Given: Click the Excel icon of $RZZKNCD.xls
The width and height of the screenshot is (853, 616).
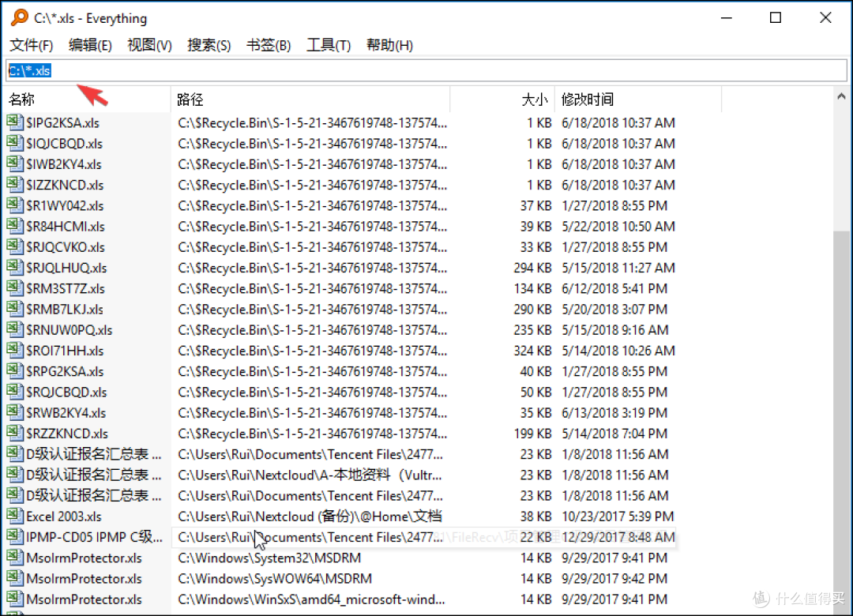Looking at the screenshot, I should [15, 433].
